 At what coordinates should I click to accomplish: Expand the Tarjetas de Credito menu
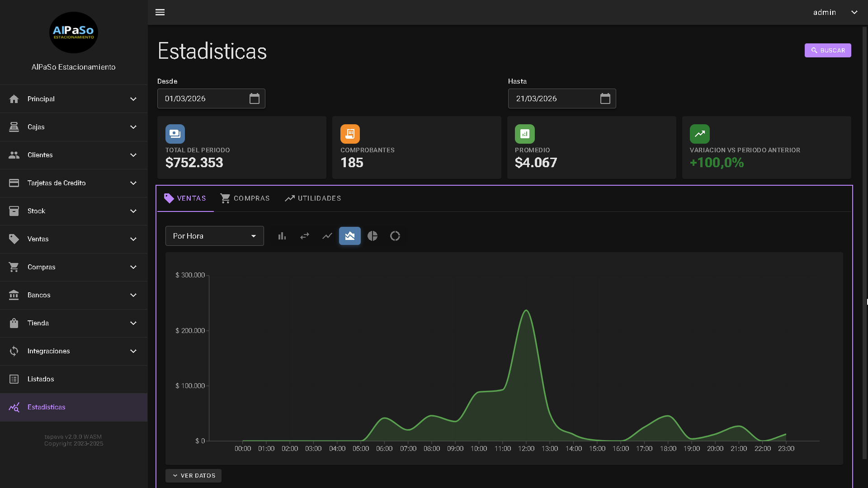[x=74, y=183]
